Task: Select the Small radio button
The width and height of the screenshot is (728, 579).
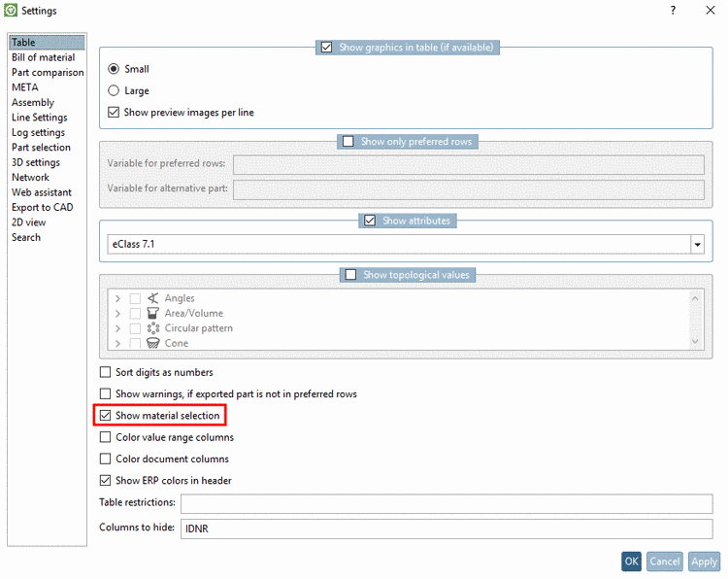Action: [114, 69]
